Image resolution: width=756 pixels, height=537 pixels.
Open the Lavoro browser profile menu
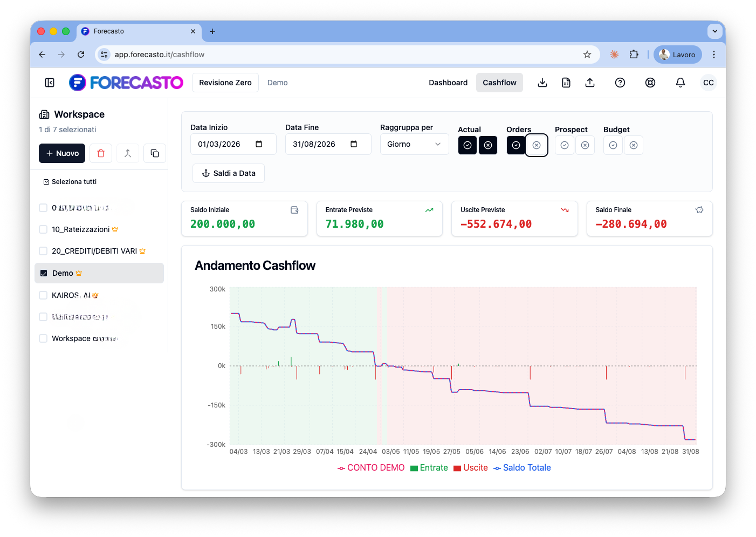(x=677, y=55)
